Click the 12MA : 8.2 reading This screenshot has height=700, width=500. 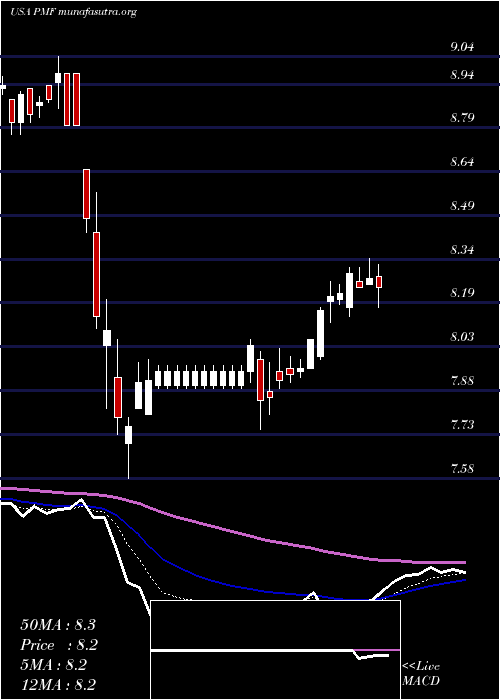point(58,685)
